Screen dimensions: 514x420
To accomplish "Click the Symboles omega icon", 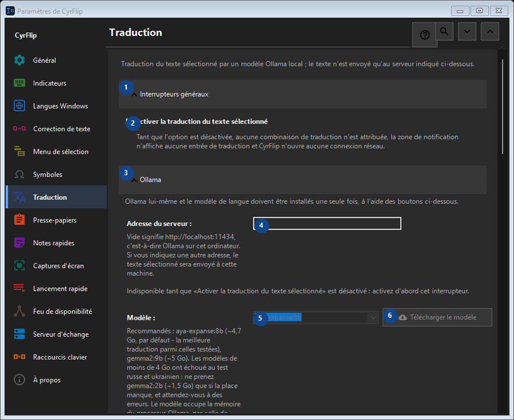I will [x=19, y=174].
